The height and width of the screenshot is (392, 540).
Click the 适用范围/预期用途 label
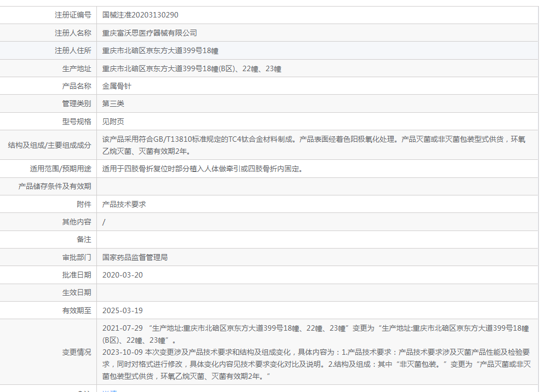pyautogui.click(x=60, y=169)
